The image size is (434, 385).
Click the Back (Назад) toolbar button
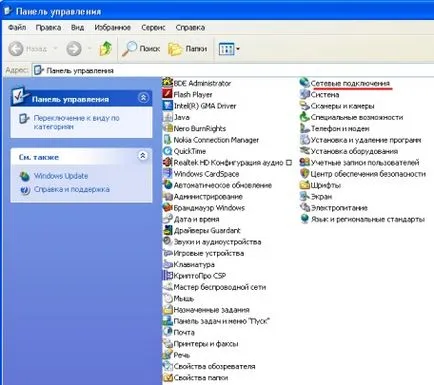point(28,49)
